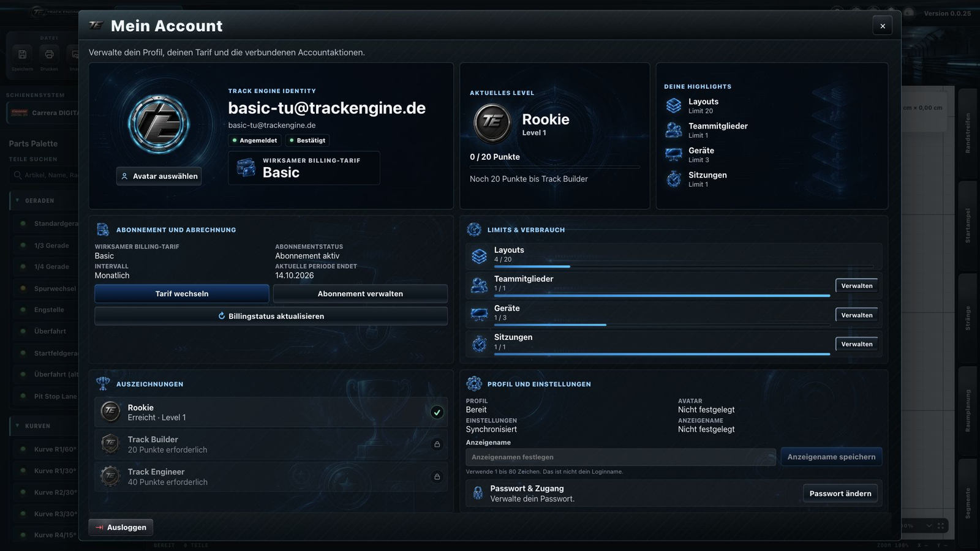The height and width of the screenshot is (551, 980).
Task: Click Tarif wechseln button
Action: point(182,294)
